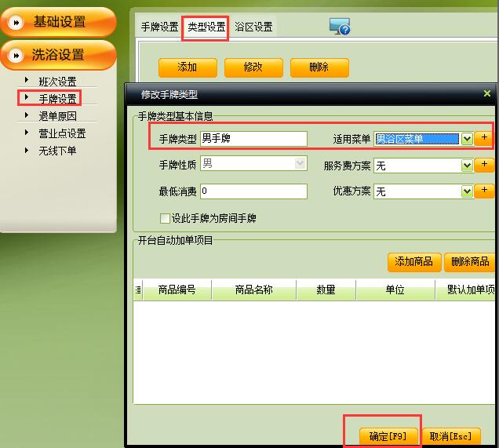Select 退单原因 in sidebar
Image resolution: width=499 pixels, height=448 pixels.
[57, 116]
